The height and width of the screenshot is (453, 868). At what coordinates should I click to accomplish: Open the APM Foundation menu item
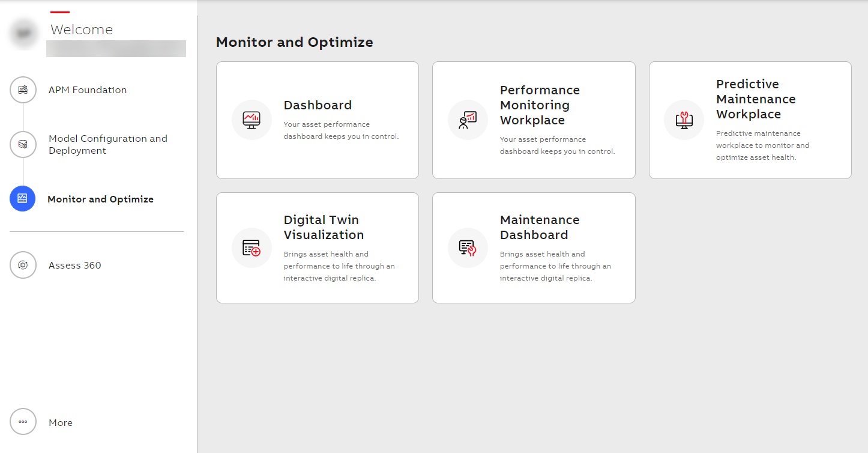[88, 90]
